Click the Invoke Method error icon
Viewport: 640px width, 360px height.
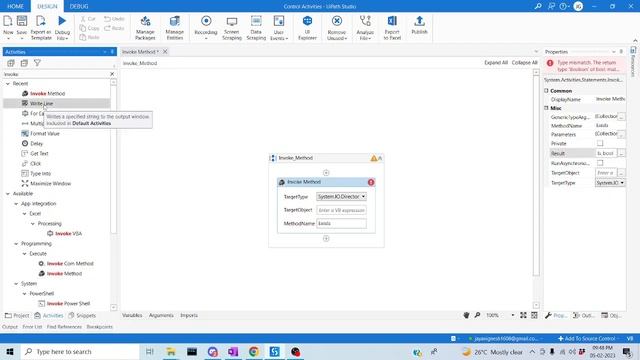pyautogui.click(x=371, y=182)
